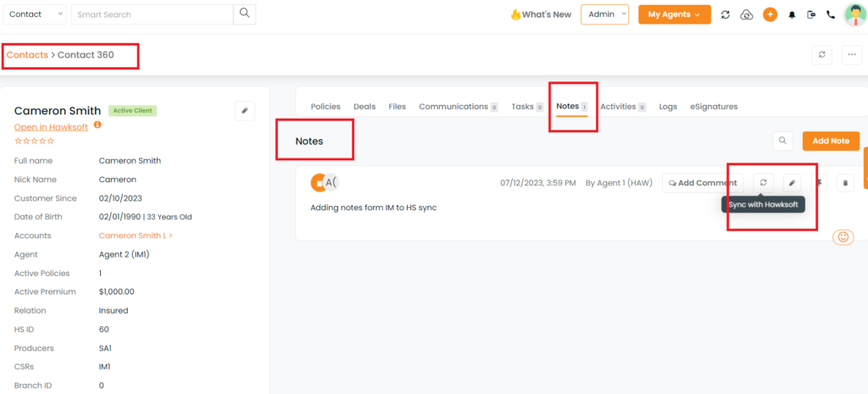868x394 pixels.
Task: Delete the note with trash icon
Action: click(x=845, y=182)
